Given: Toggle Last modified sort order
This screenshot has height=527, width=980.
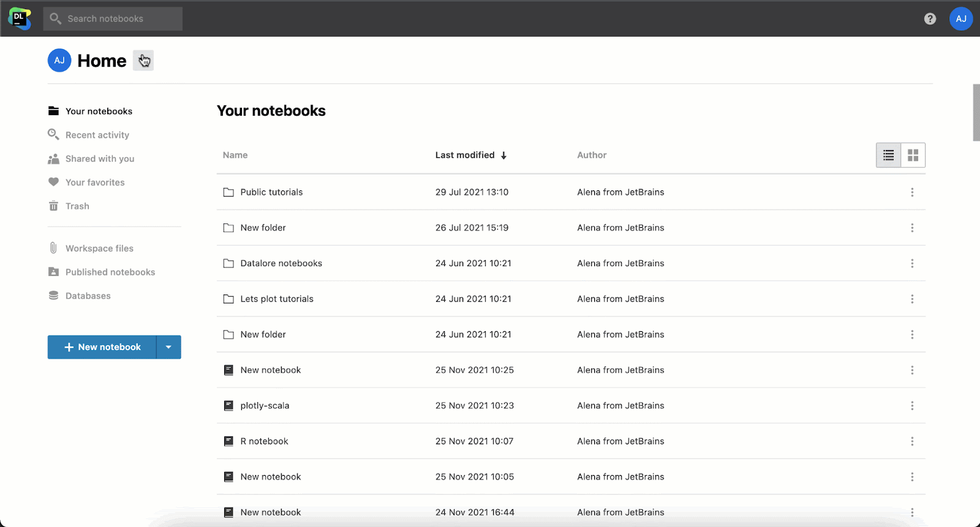Looking at the screenshot, I should pyautogui.click(x=470, y=155).
